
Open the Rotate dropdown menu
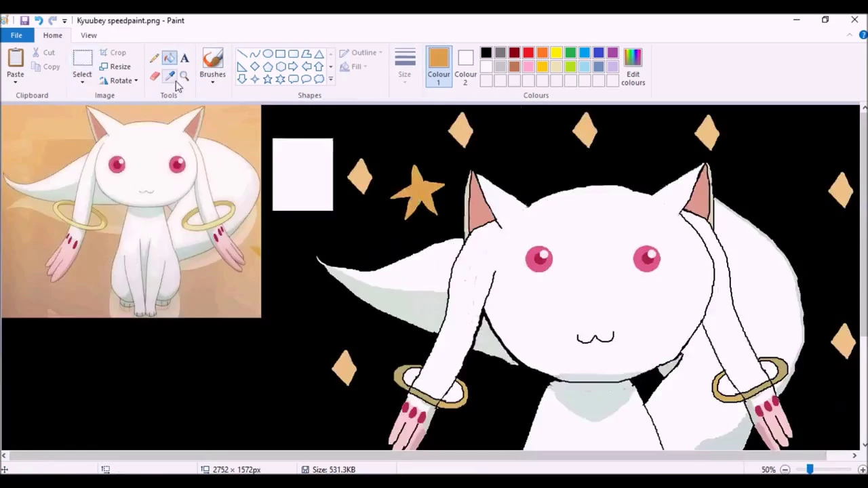119,81
